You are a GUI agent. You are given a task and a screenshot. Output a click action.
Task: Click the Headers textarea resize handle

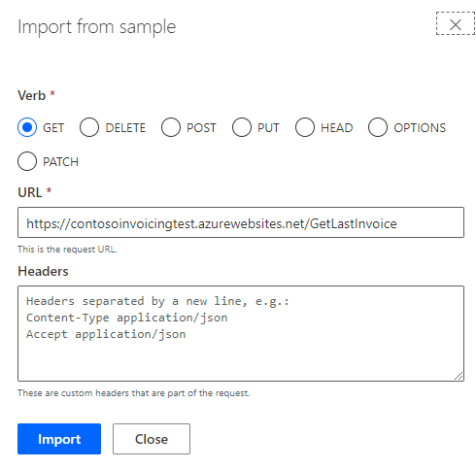[459, 376]
